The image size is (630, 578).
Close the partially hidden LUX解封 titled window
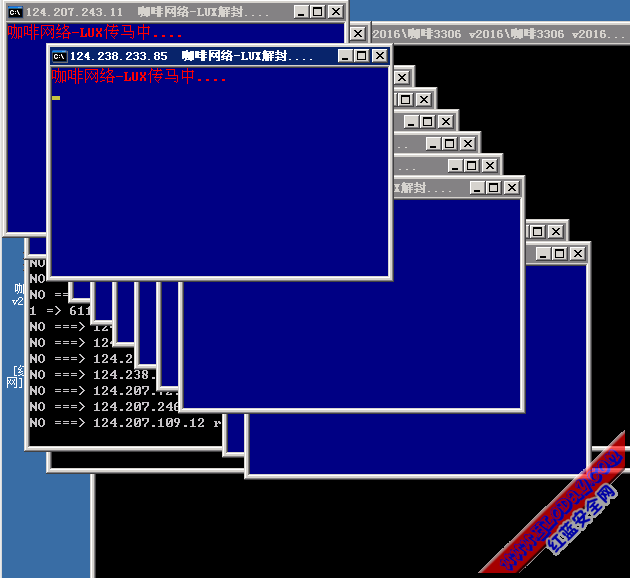pos(512,187)
